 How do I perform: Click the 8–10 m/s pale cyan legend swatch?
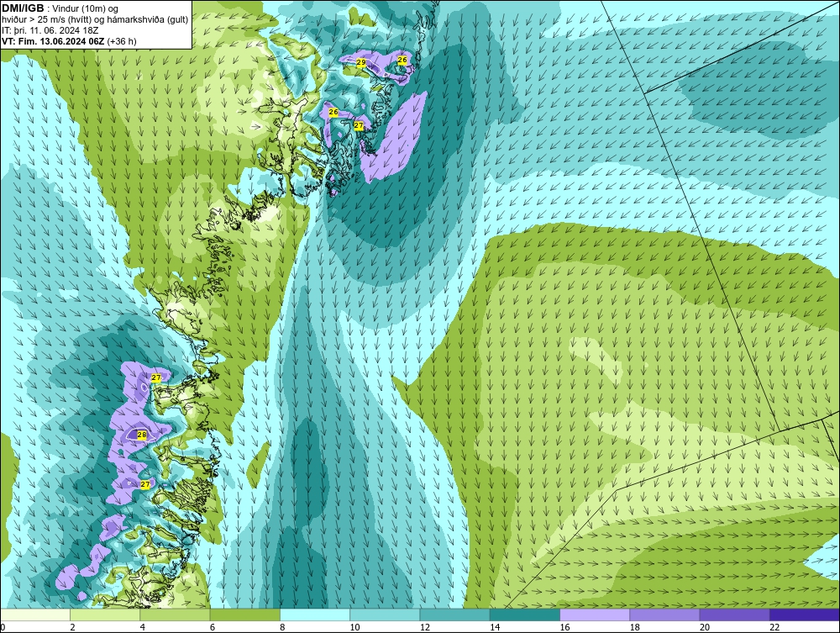(x=315, y=615)
